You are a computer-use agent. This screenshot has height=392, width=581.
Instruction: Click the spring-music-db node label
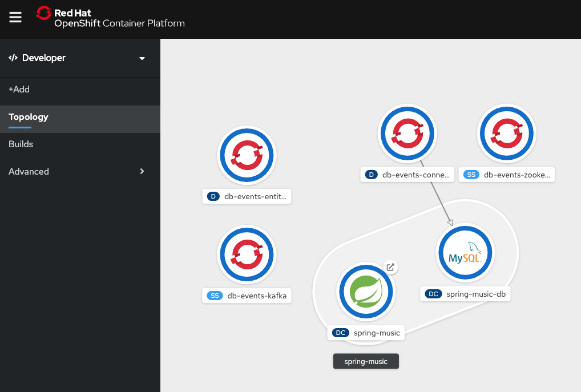coord(465,294)
